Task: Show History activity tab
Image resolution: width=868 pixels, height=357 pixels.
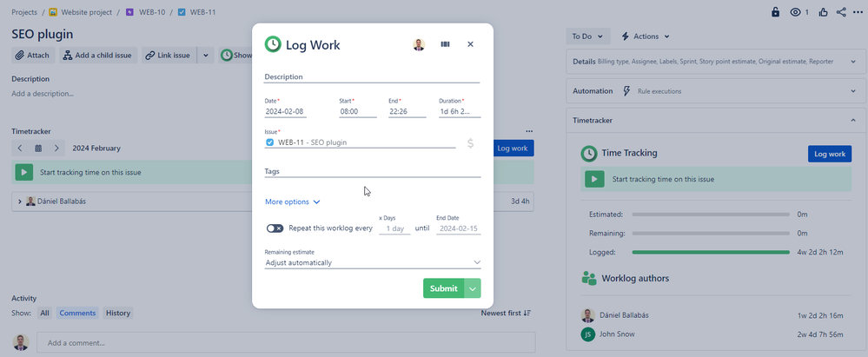Action: point(118,314)
